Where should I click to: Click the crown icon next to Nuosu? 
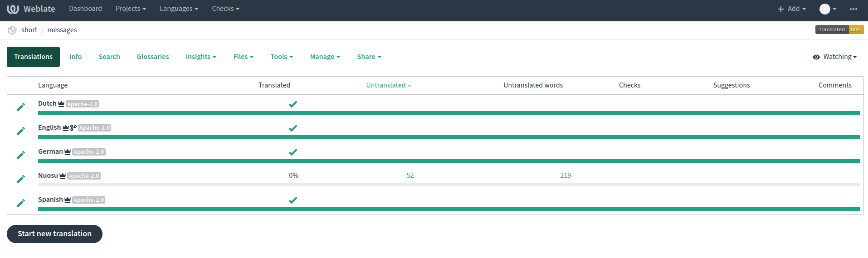(x=63, y=176)
